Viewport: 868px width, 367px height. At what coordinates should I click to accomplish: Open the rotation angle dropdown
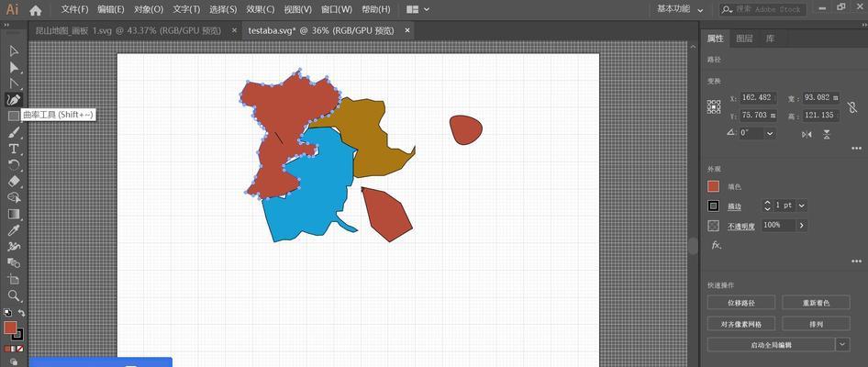(x=770, y=133)
